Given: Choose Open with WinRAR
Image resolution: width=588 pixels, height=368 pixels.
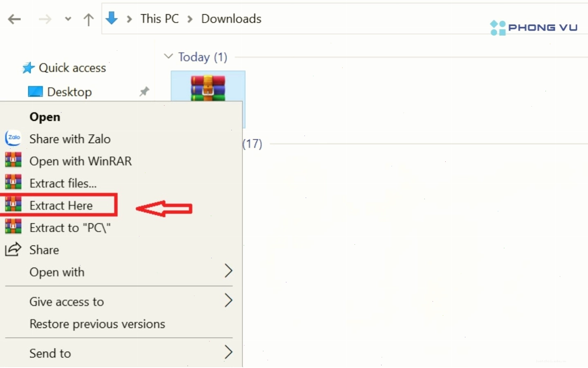Looking at the screenshot, I should coord(81,161).
